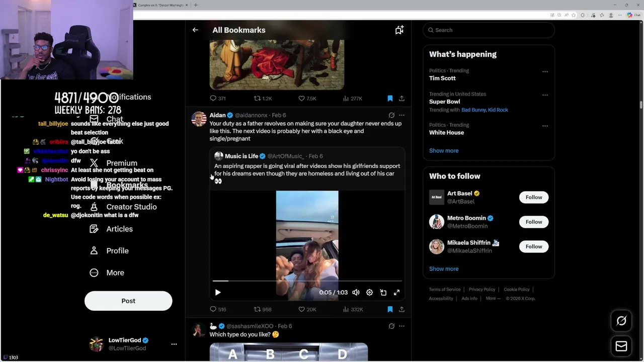Open more options on Aidan's post
The width and height of the screenshot is (644, 362).
[401, 115]
